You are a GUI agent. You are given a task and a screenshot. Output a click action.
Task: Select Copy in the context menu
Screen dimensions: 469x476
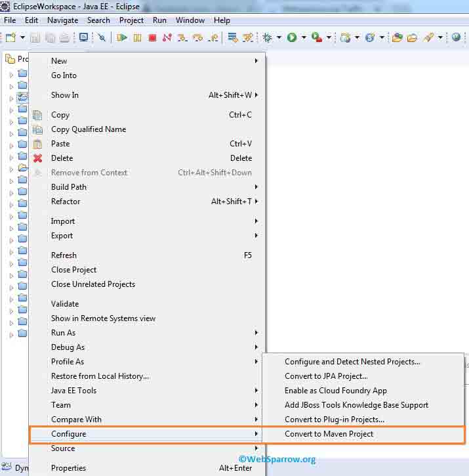point(147,115)
